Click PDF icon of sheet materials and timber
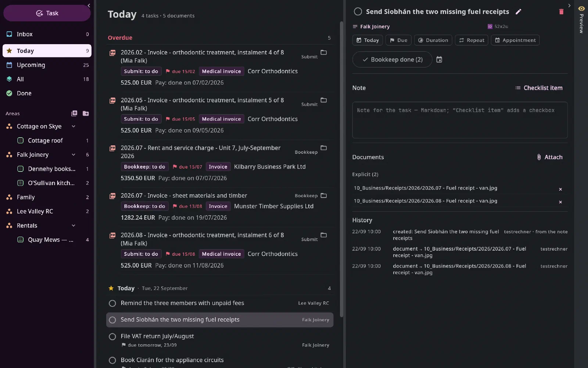588x368 pixels. click(112, 196)
